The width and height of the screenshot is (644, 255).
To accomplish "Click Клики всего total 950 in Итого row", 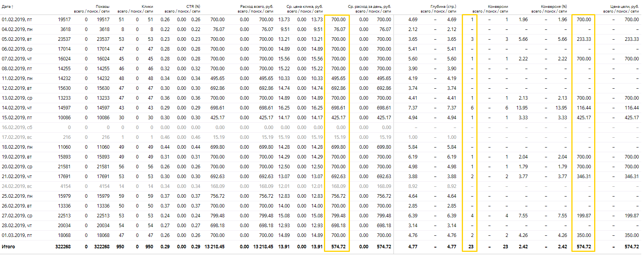I will tap(120, 247).
